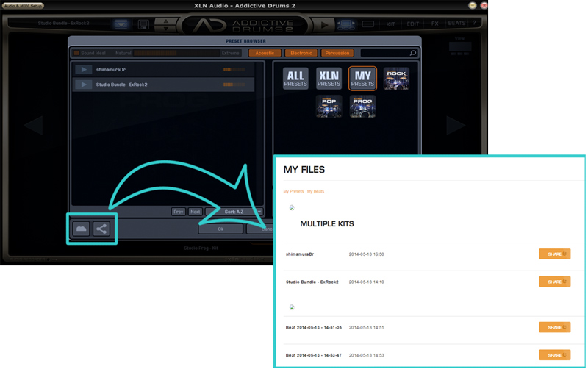Toggle the Acoustic filter

tap(265, 53)
